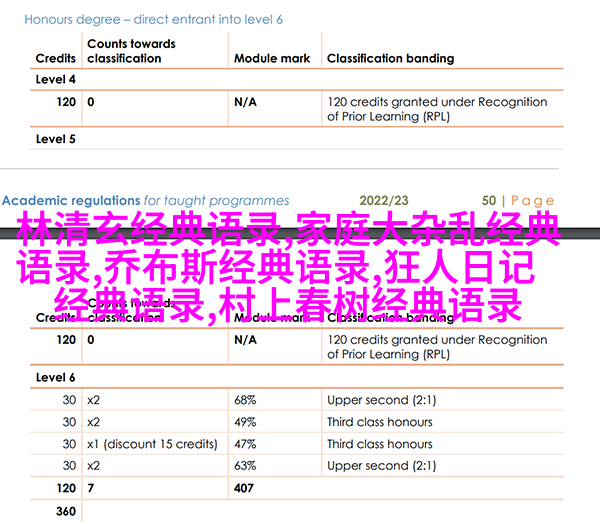Click the 'Classification banding' header in the upper table

point(390,58)
